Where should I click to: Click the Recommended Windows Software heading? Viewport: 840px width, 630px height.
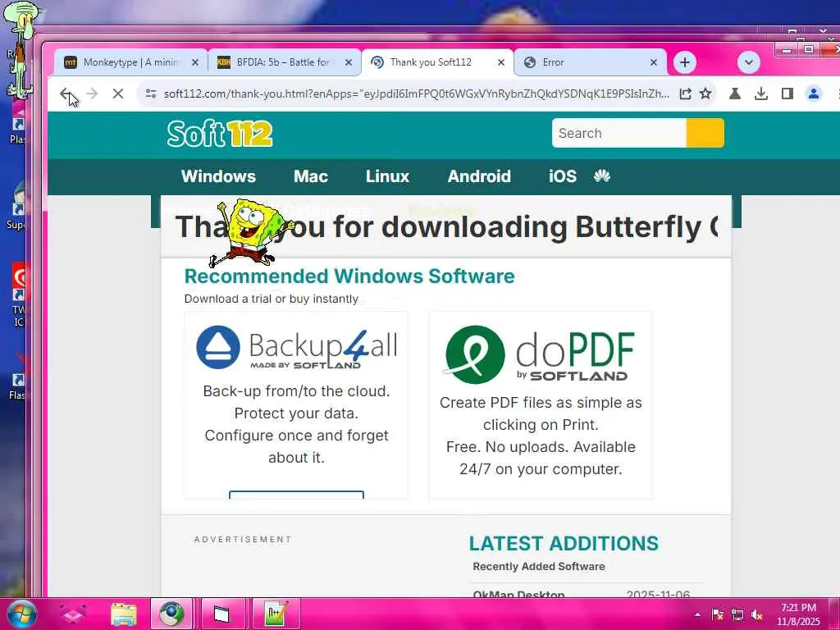pyautogui.click(x=349, y=276)
